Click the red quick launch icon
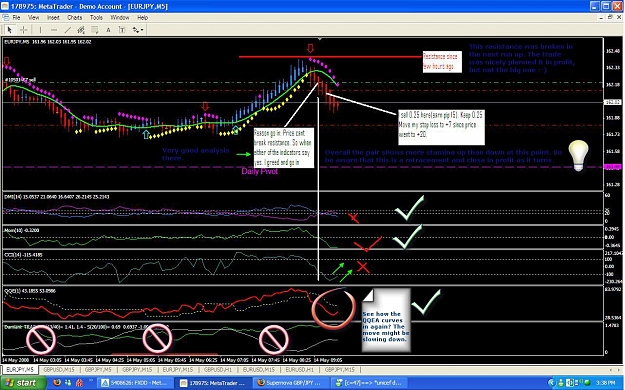This screenshot has width=625, height=390. (x=80, y=383)
